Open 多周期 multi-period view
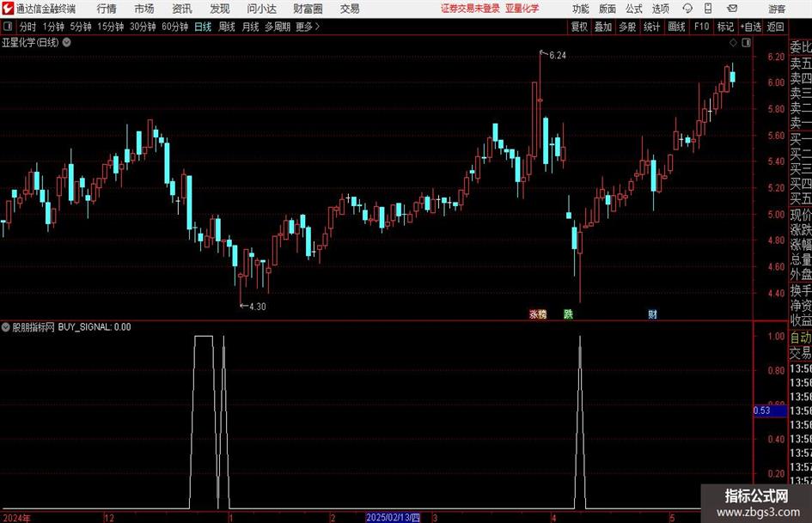812x523 pixels. click(x=278, y=27)
